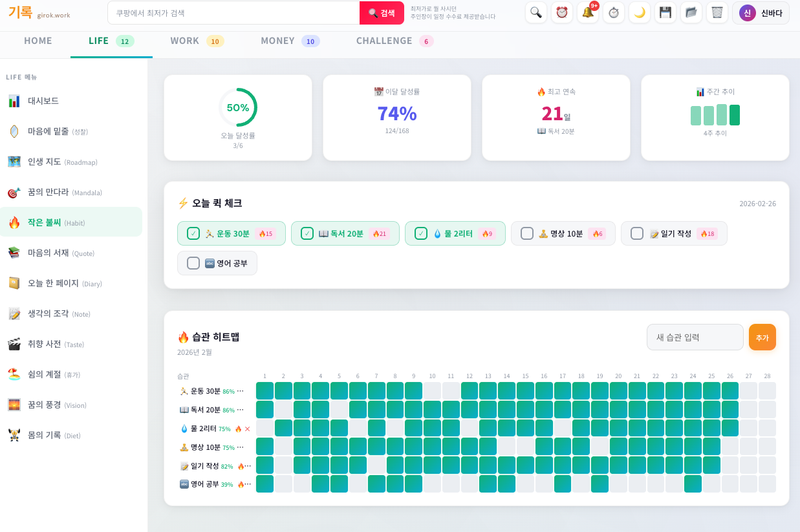Click the 신 avatar circle in profile button
Image resolution: width=800 pixels, height=532 pixels.
point(748,13)
